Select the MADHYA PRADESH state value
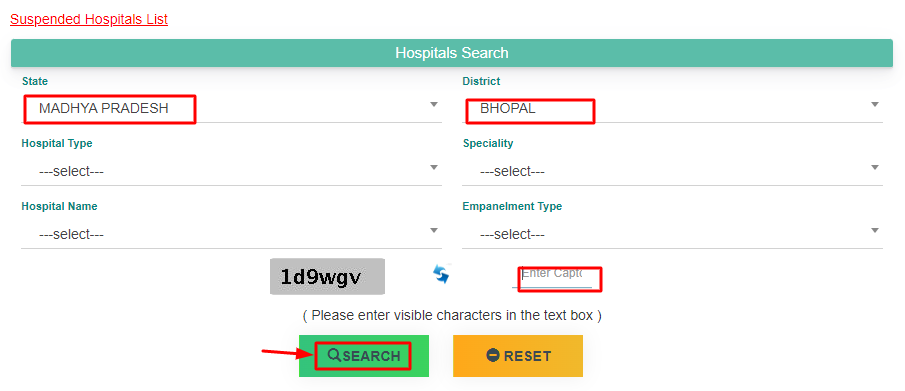 coord(104,108)
